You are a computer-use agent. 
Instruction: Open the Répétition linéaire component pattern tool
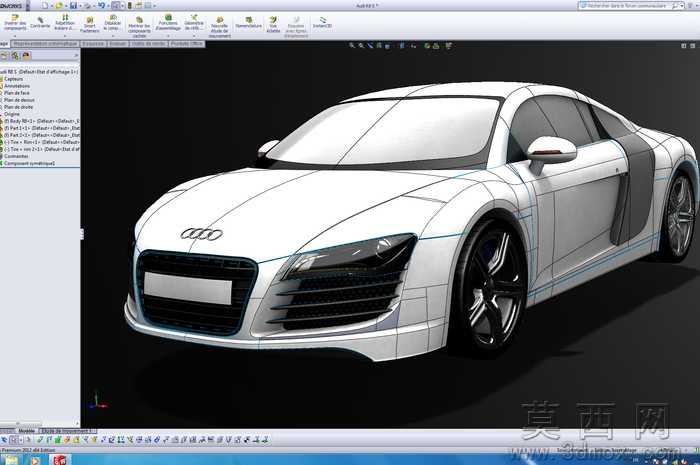click(x=65, y=23)
